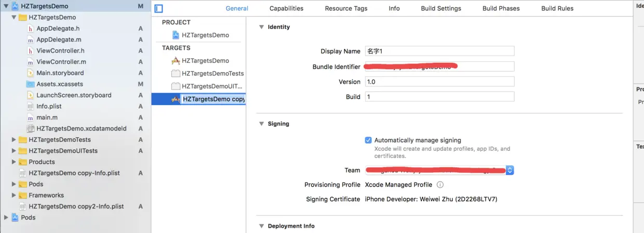Click the HZTargetsDemo app target icon
The image size is (644, 233).
176,61
